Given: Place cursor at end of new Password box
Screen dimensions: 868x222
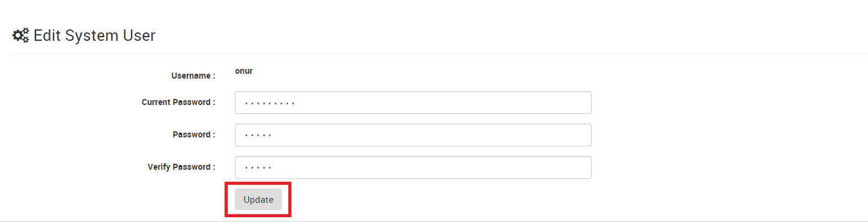Looking at the screenshot, I should point(583,135).
